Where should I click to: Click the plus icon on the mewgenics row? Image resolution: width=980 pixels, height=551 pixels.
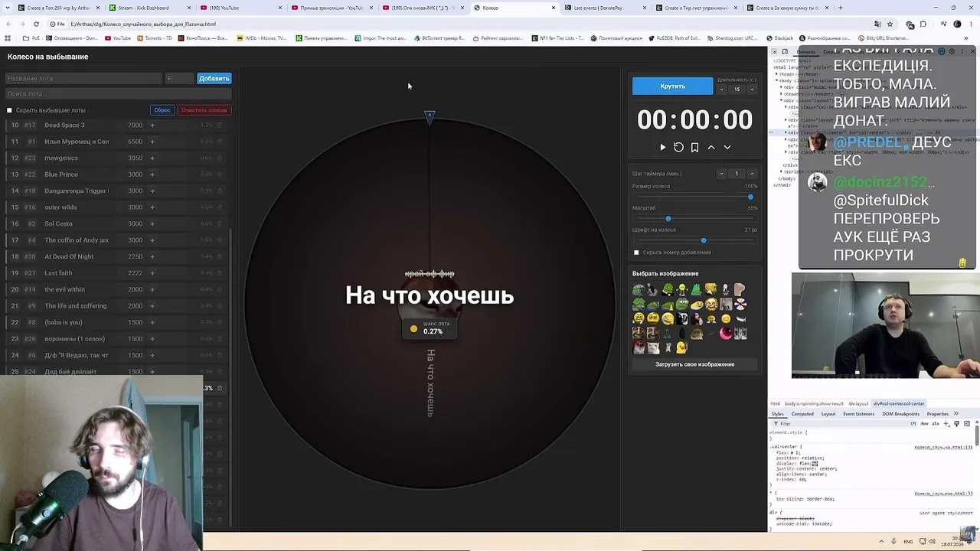(x=152, y=158)
